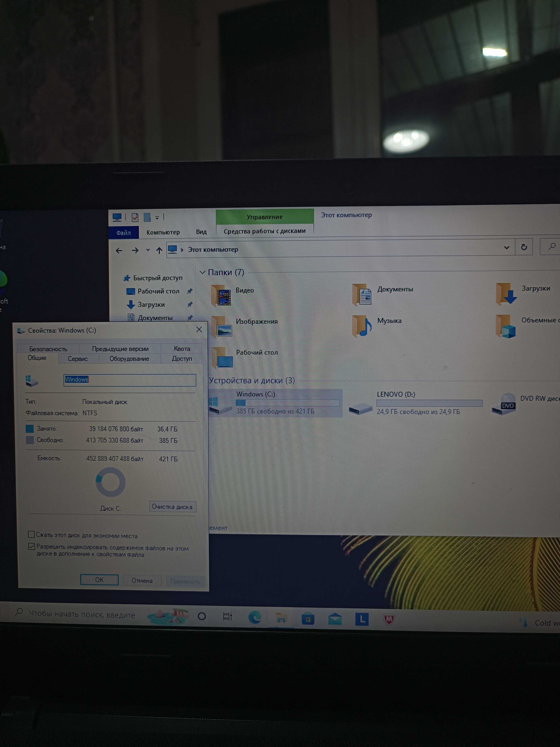
Task: Click the drive name field containing Windows
Action: [130, 380]
